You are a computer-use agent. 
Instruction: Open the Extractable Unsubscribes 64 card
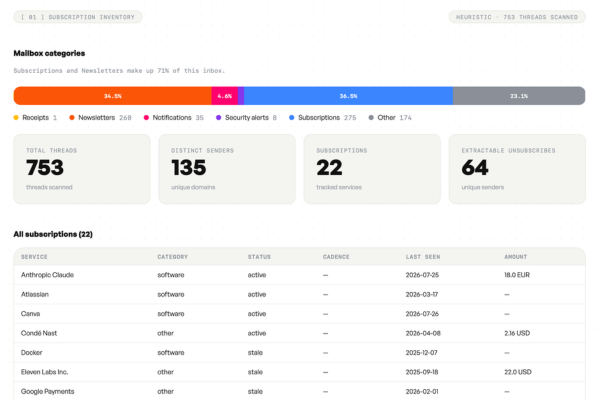(517, 169)
